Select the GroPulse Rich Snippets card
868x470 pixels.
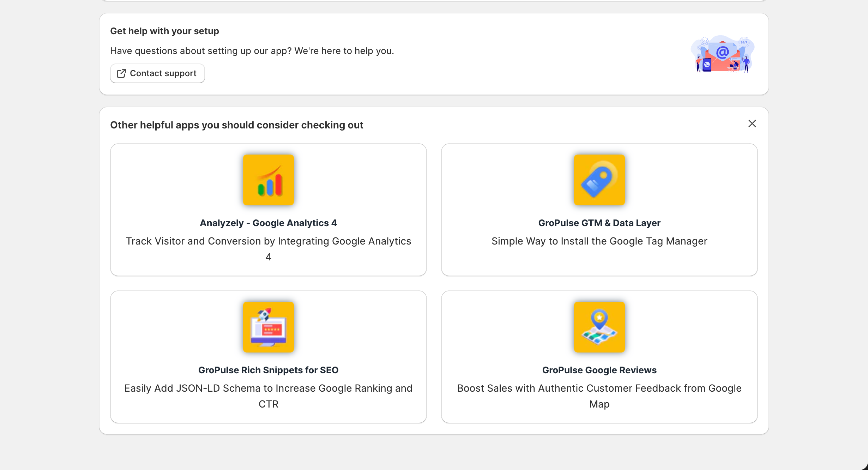coord(268,356)
